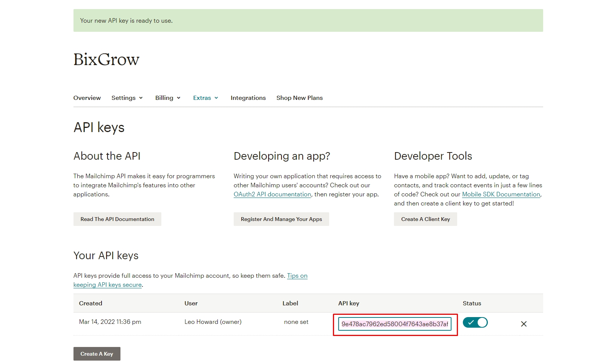Click the BixGrow account title
Viewport: 603px width, 364px height.
pyautogui.click(x=106, y=60)
